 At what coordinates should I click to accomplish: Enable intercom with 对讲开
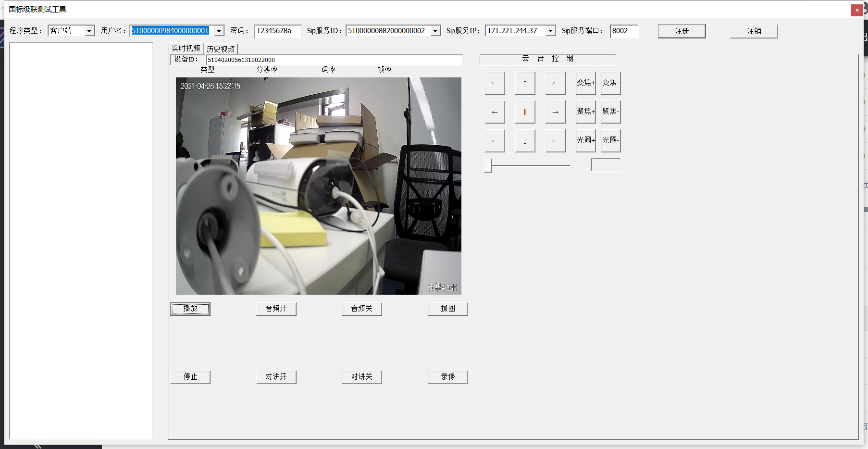(276, 377)
